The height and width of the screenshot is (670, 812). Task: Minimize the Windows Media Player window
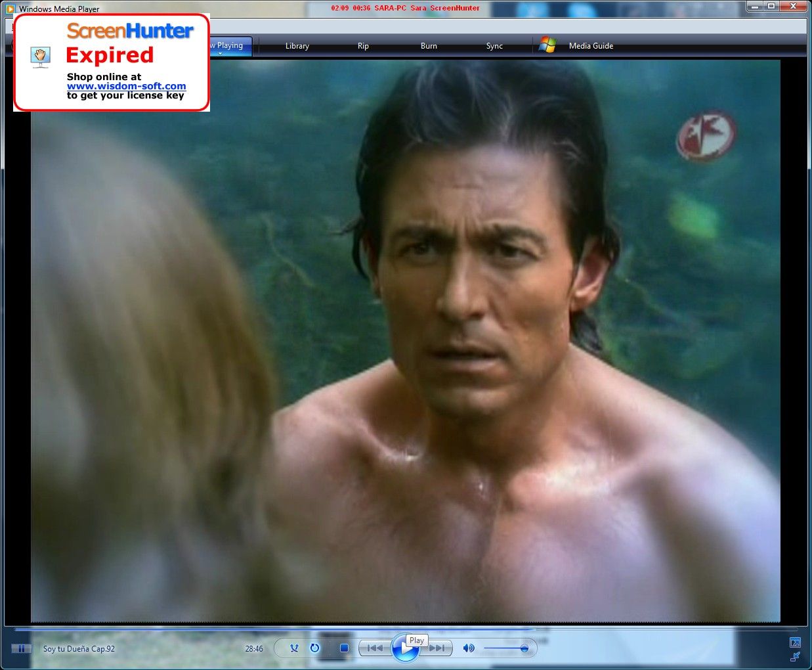click(x=755, y=7)
